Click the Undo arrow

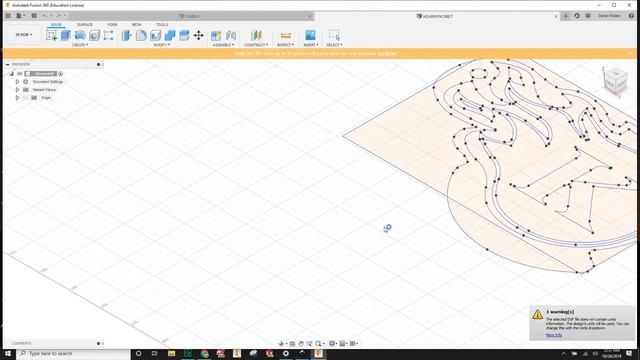click(x=44, y=16)
